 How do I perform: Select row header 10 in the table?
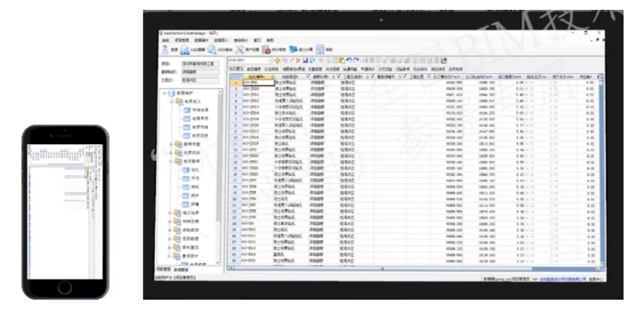(236, 138)
